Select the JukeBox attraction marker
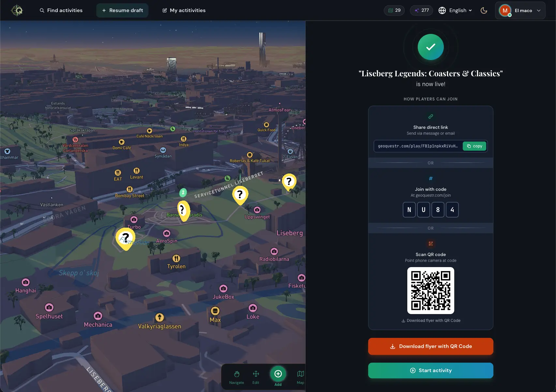The width and height of the screenshot is (556, 392). click(223, 289)
